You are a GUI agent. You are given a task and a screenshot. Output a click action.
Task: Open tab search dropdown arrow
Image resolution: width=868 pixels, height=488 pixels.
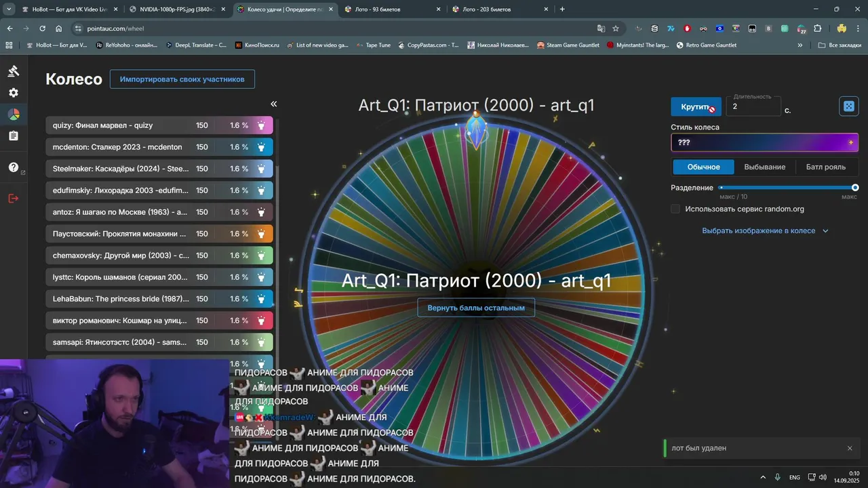[9, 9]
